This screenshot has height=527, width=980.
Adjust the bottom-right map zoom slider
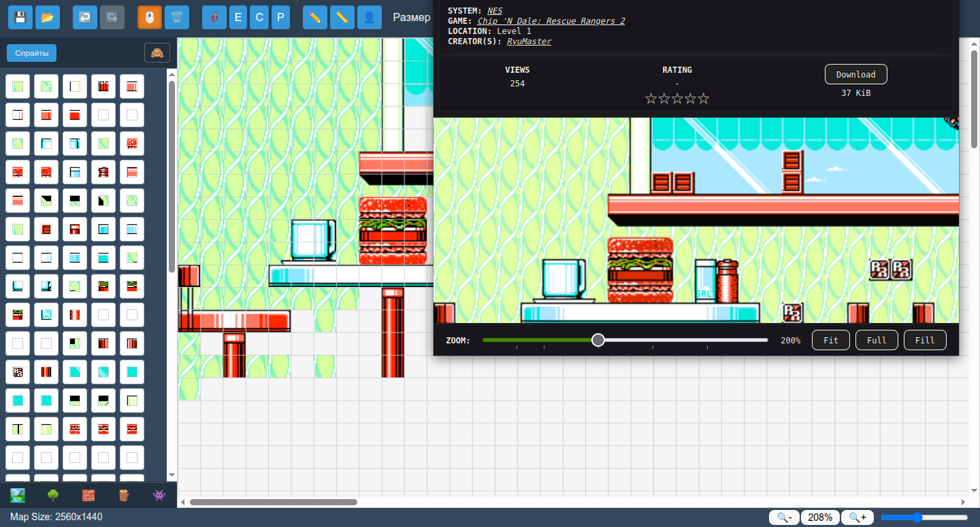pos(924,517)
